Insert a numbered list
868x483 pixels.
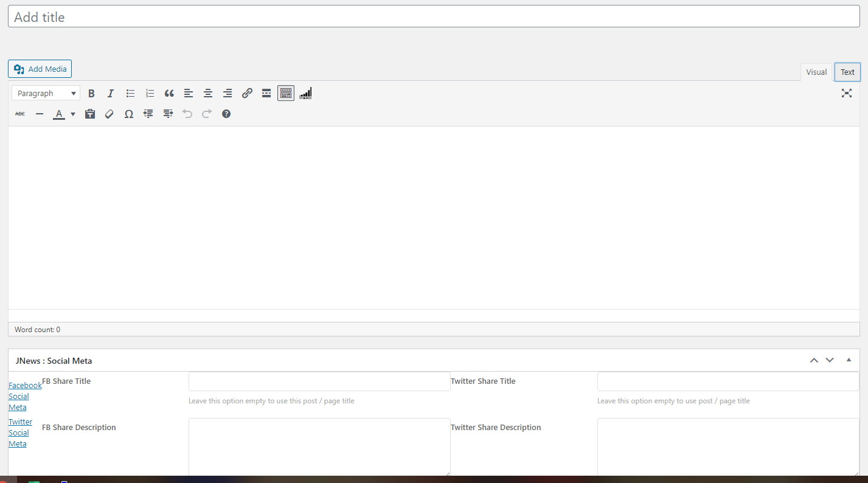coord(150,93)
